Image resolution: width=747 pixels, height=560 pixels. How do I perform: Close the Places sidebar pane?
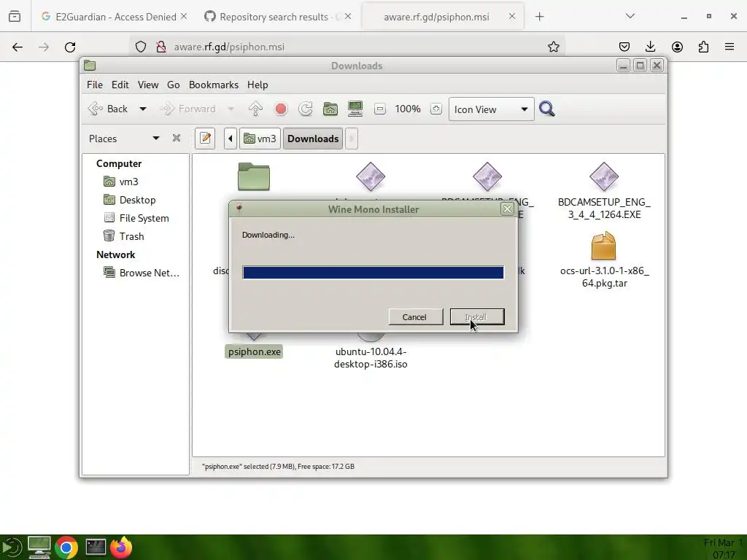click(x=177, y=138)
